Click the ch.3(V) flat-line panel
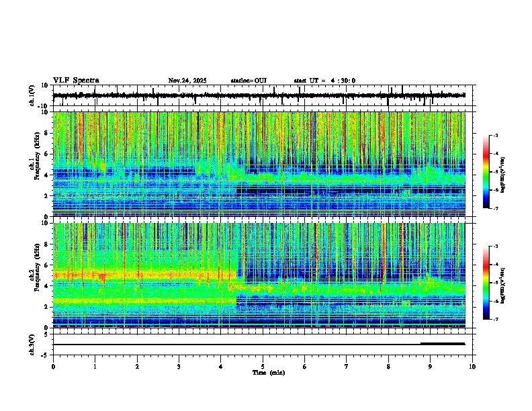This screenshot has height=411, width=532. coord(264,345)
